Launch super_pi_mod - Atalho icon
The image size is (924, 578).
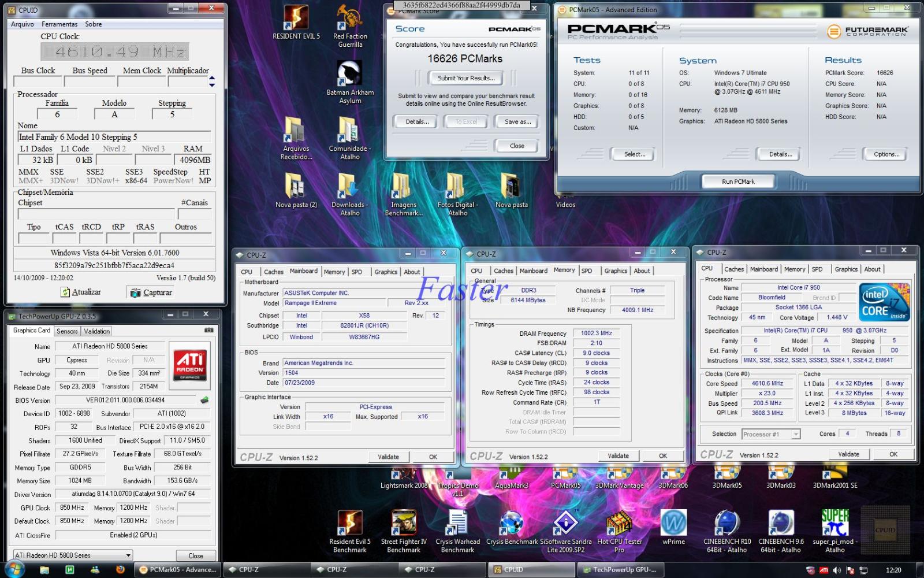tap(835, 532)
